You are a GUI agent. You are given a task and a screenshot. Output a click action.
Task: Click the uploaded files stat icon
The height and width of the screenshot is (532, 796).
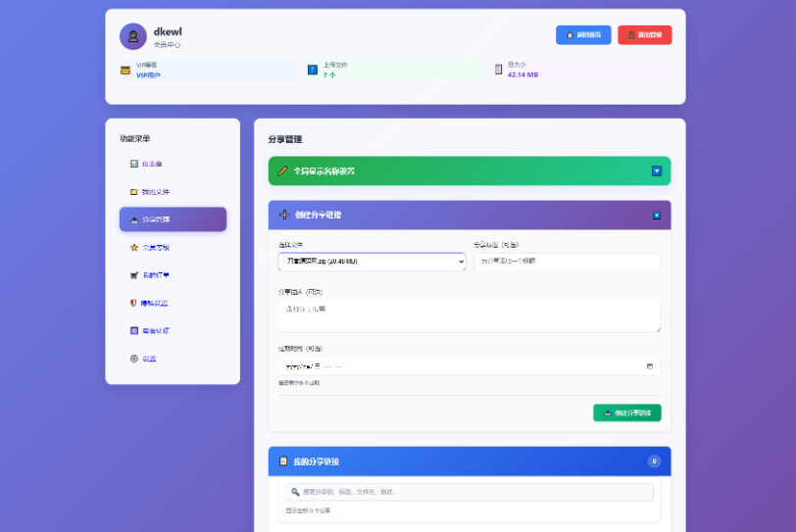[x=313, y=70]
